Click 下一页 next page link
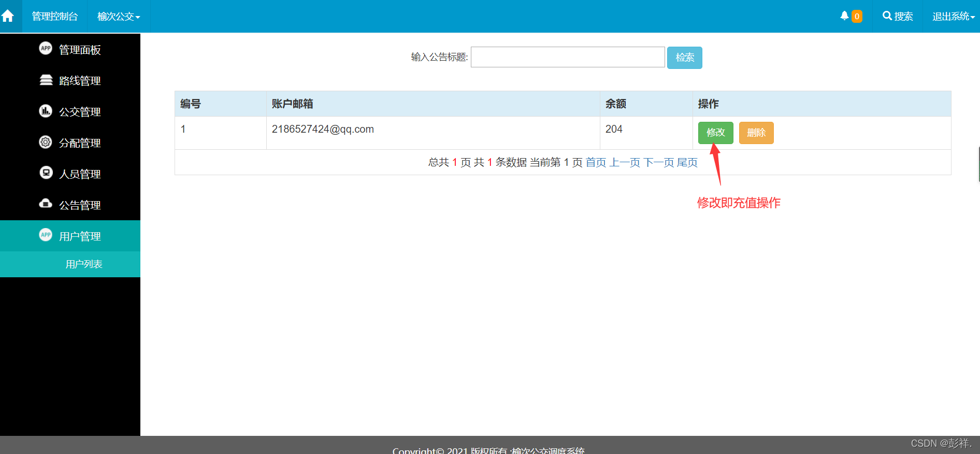Screen dimensions: 980x454 (658, 162)
